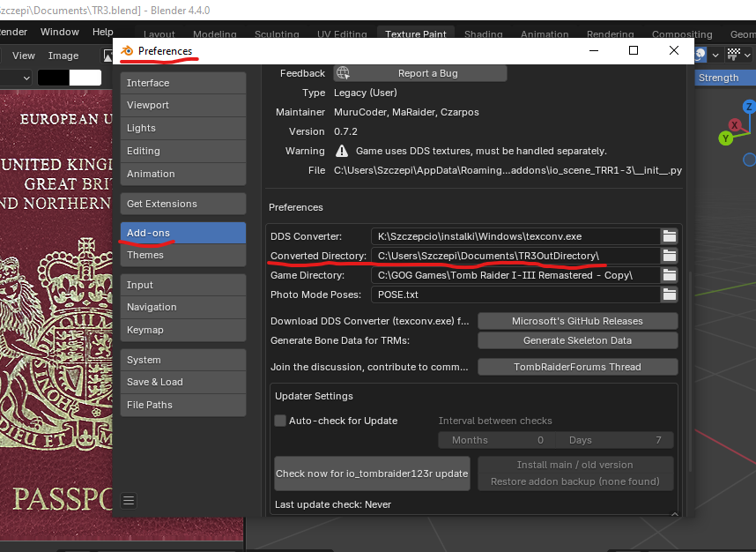756x552 pixels.
Task: Click the Z axis on navigation gizmo
Action: tap(749, 107)
